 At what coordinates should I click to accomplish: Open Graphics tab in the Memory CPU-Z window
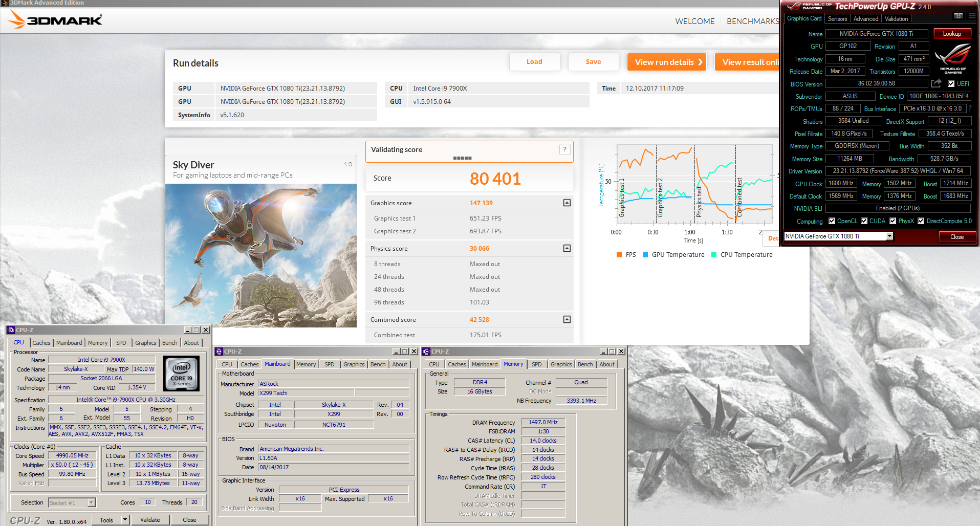[561, 364]
